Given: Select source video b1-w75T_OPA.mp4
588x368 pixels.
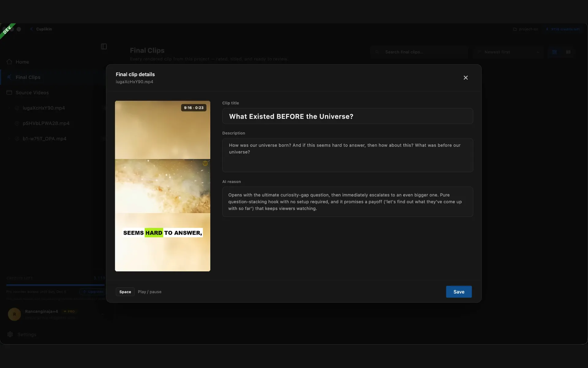Looking at the screenshot, I should click(44, 139).
